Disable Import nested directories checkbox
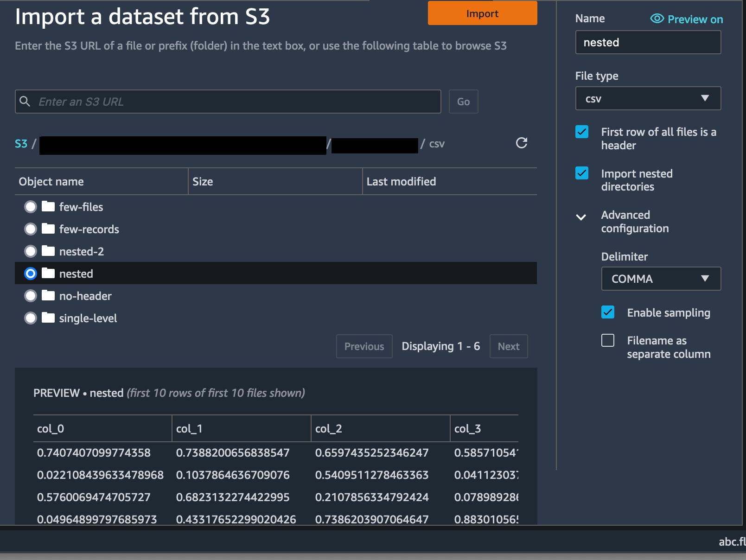 pos(582,173)
